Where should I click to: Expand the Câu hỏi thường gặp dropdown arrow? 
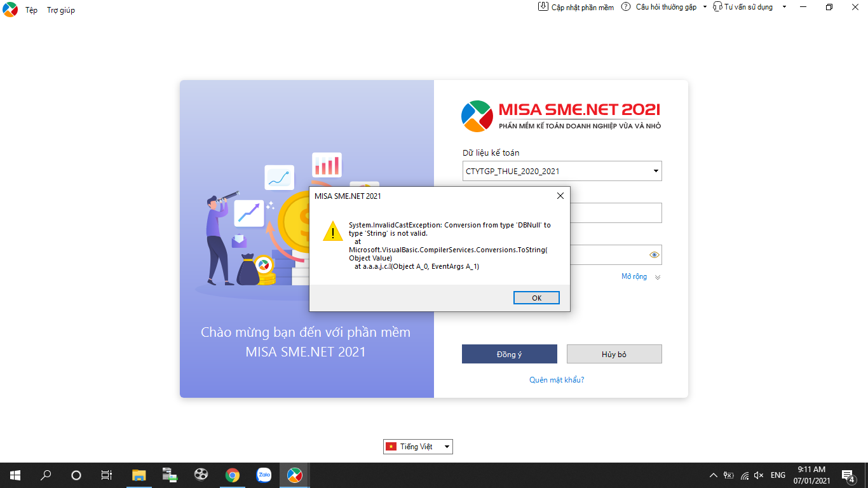[705, 6]
